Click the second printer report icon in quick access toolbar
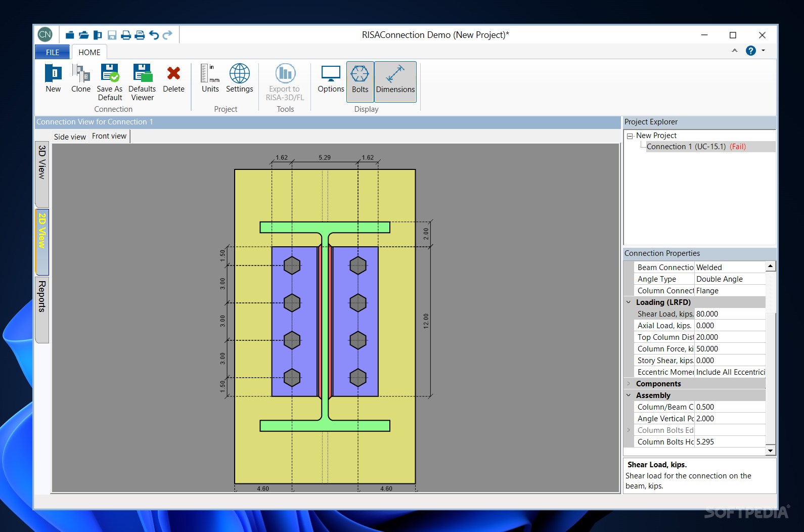Image resolution: width=804 pixels, height=532 pixels. tap(140, 35)
